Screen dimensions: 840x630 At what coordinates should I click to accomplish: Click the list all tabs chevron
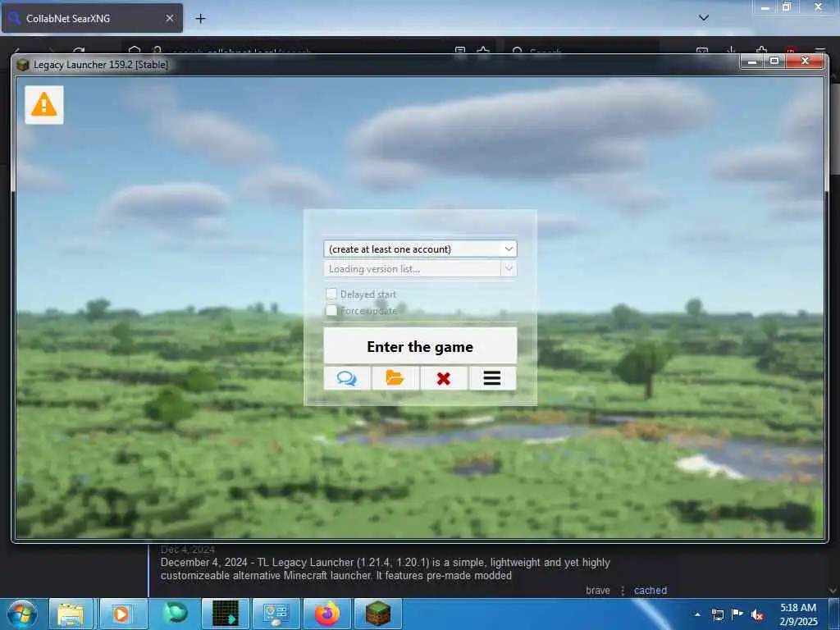pos(703,18)
